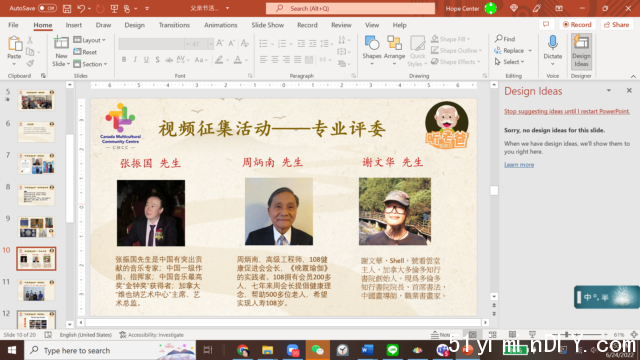The height and width of the screenshot is (360, 640).
Task: Open File Explorer from the taskbar
Action: (x=268, y=350)
